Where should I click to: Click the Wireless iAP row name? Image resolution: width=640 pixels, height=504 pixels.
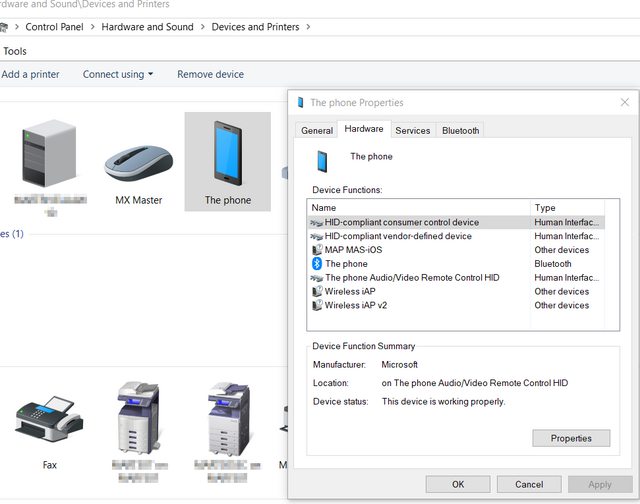pyautogui.click(x=350, y=291)
